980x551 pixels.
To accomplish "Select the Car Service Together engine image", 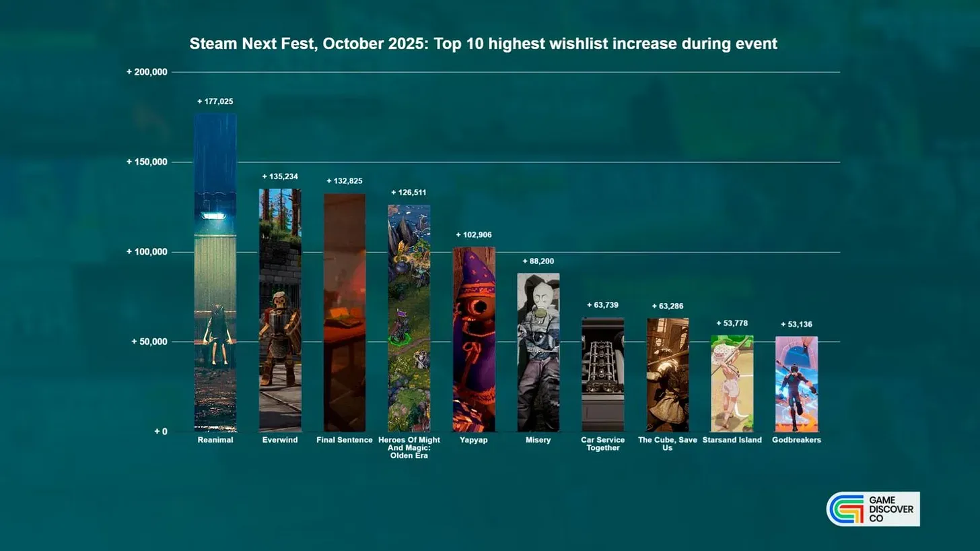I will coord(602,374).
